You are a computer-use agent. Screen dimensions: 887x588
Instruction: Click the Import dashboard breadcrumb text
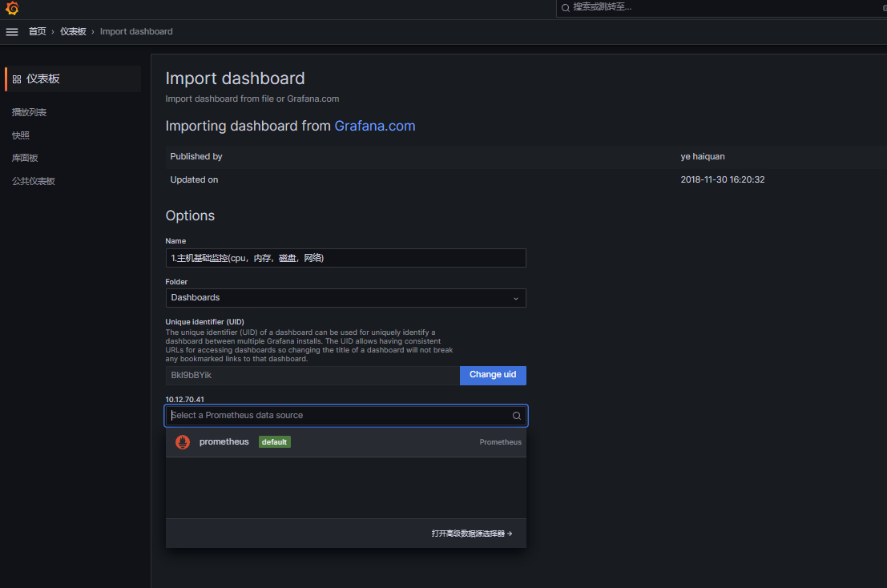tap(136, 32)
